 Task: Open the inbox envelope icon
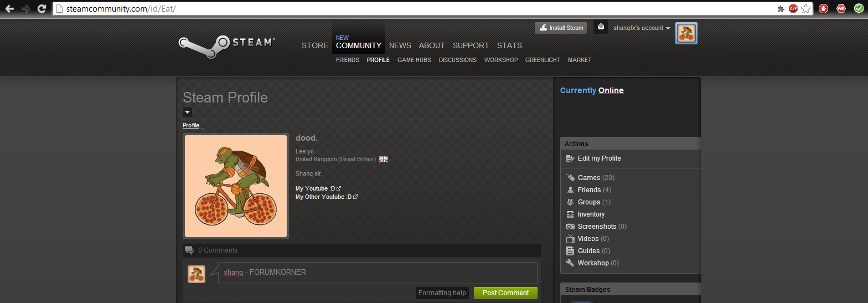(x=601, y=27)
